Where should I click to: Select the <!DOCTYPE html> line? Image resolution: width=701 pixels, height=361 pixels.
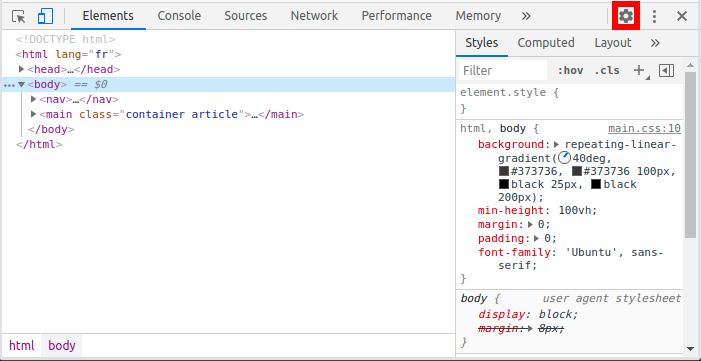tap(65, 39)
